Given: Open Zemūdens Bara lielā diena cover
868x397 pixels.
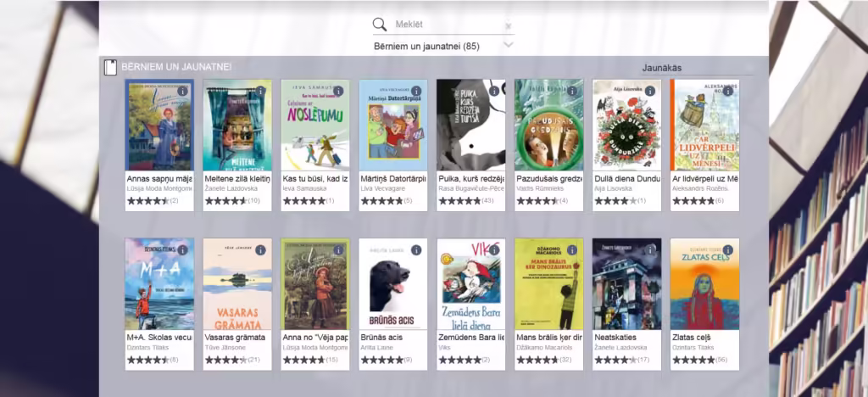Looking at the screenshot, I should click(x=471, y=284).
